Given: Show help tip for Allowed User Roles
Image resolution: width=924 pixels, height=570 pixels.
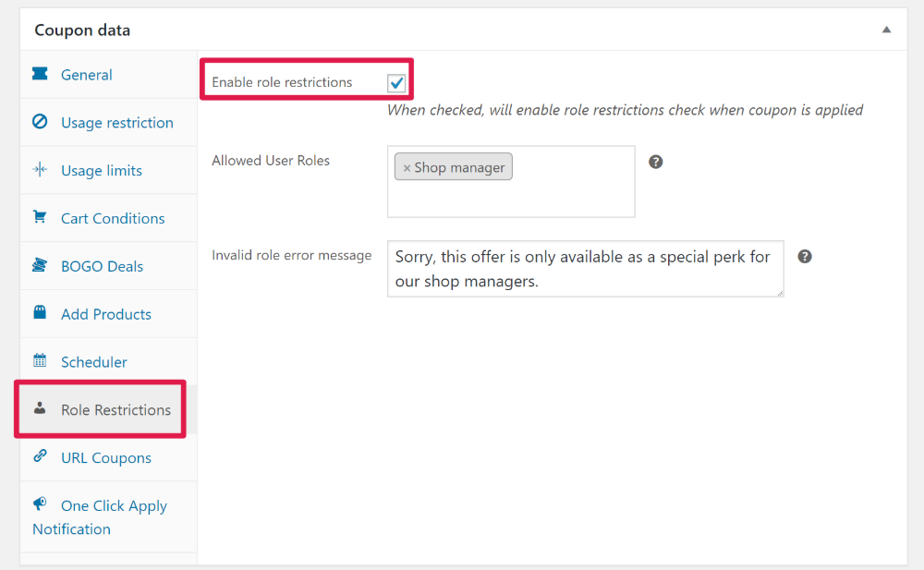Looking at the screenshot, I should coord(655,162).
